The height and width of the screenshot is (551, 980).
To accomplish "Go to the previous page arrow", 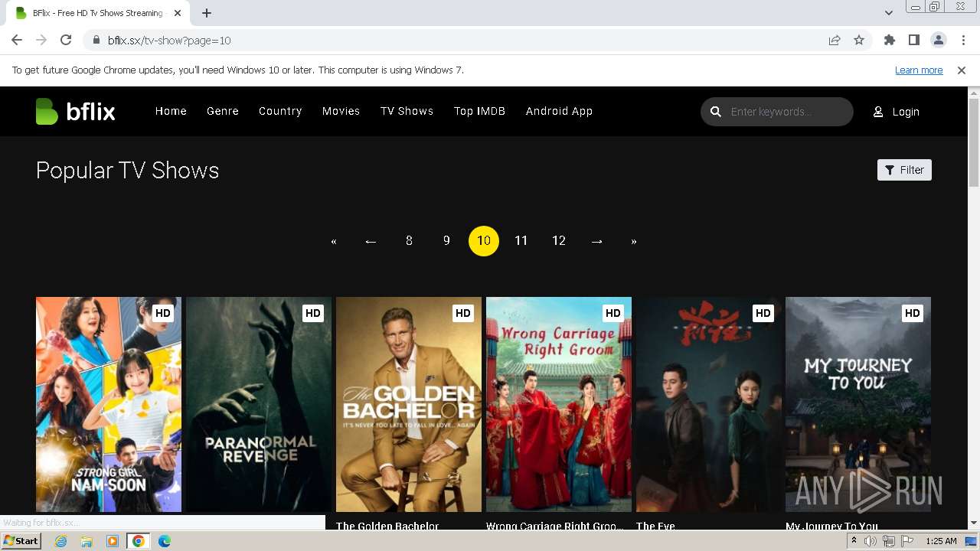I will click(371, 241).
